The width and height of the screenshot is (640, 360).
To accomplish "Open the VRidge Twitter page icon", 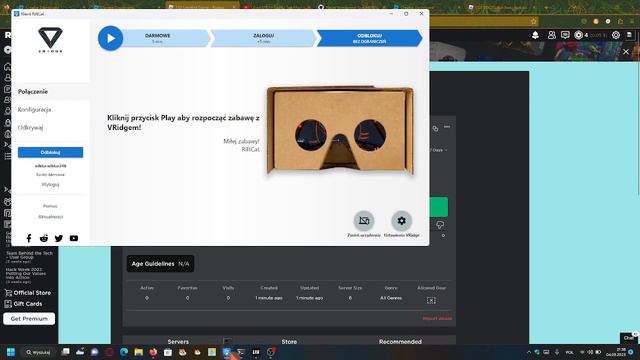I will (59, 238).
